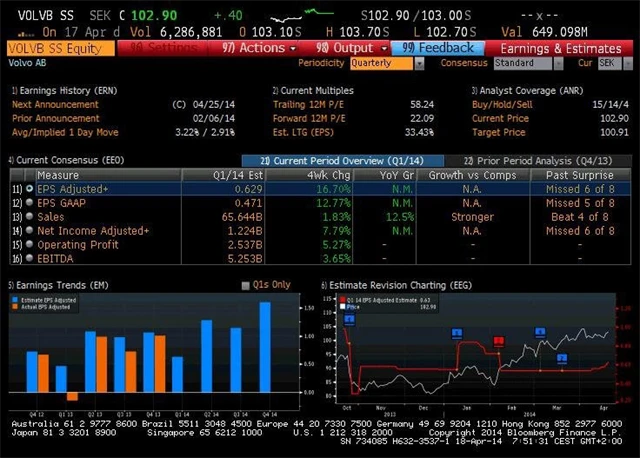Select the Sales measure radio button
This screenshot has height=458, width=640.
[29, 216]
